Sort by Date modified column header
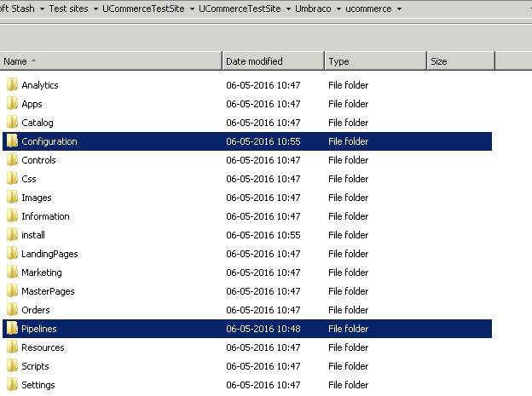Image resolution: width=532 pixels, height=396 pixels. pos(274,61)
